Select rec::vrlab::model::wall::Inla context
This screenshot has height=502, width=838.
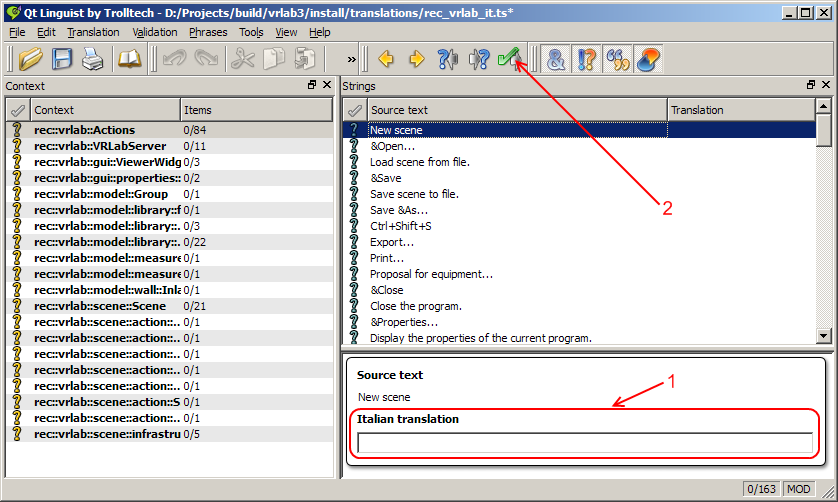tap(169, 290)
